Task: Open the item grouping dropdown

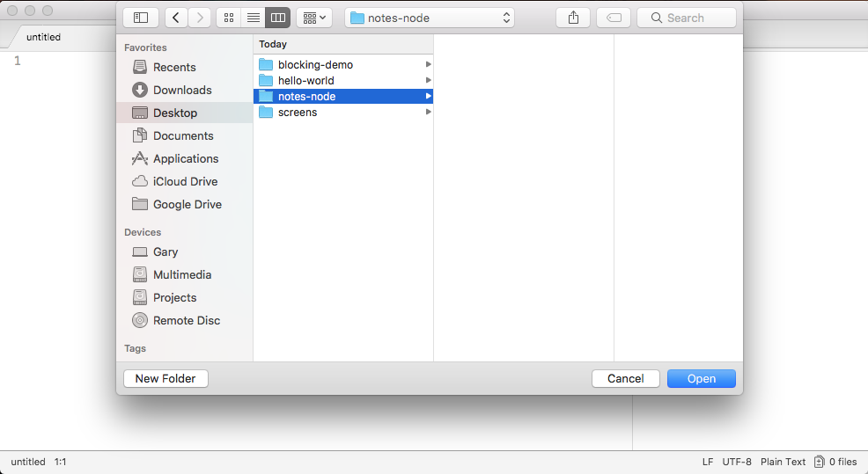Action: [x=314, y=18]
